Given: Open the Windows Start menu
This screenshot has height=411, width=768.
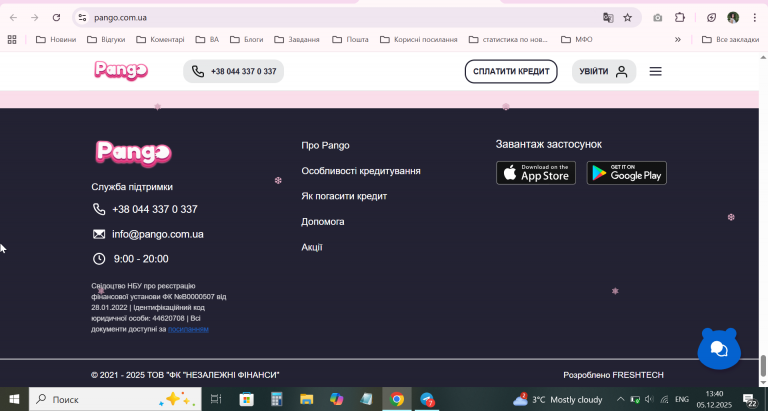Looking at the screenshot, I should 14,399.
